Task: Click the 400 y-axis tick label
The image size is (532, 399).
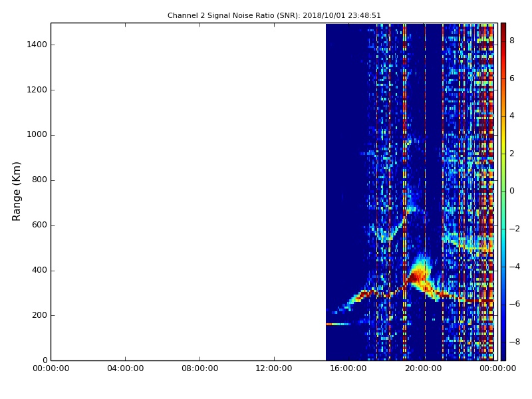Action: tap(39, 270)
